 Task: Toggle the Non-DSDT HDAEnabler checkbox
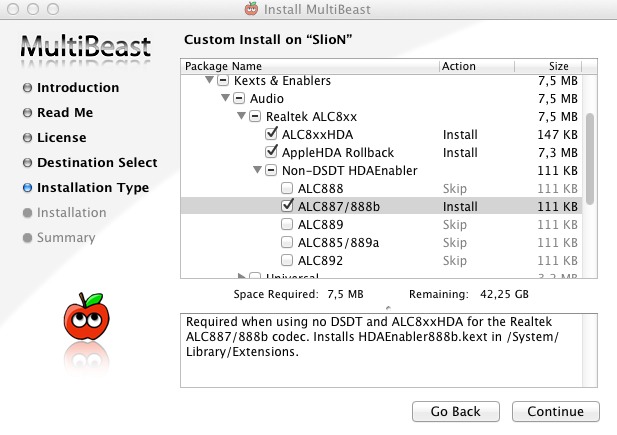pos(271,170)
